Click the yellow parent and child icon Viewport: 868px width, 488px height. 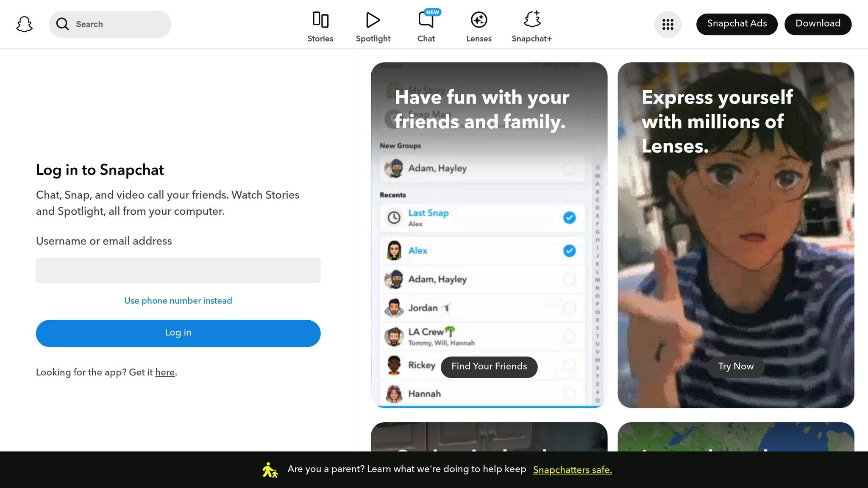pyautogui.click(x=270, y=470)
